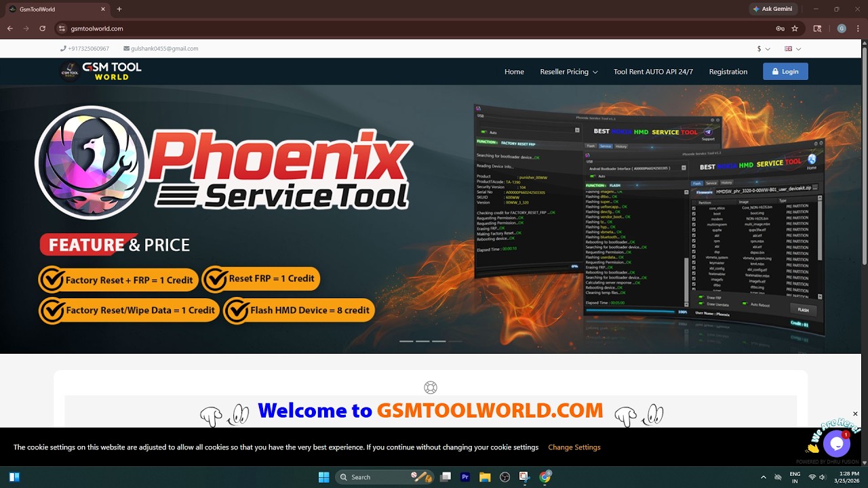Open Task View on the taskbar
Viewport: 868px width, 488px height.
(446, 477)
